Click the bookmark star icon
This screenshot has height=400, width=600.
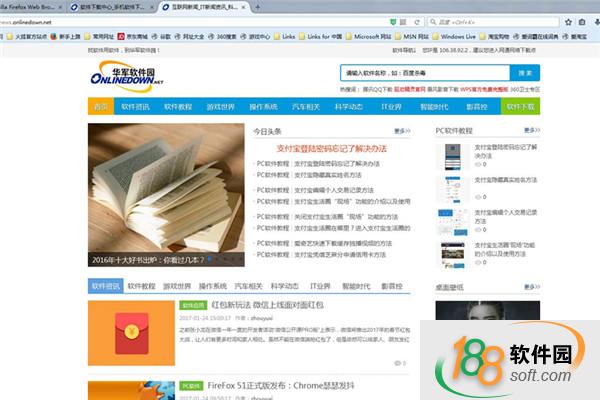[568, 22]
